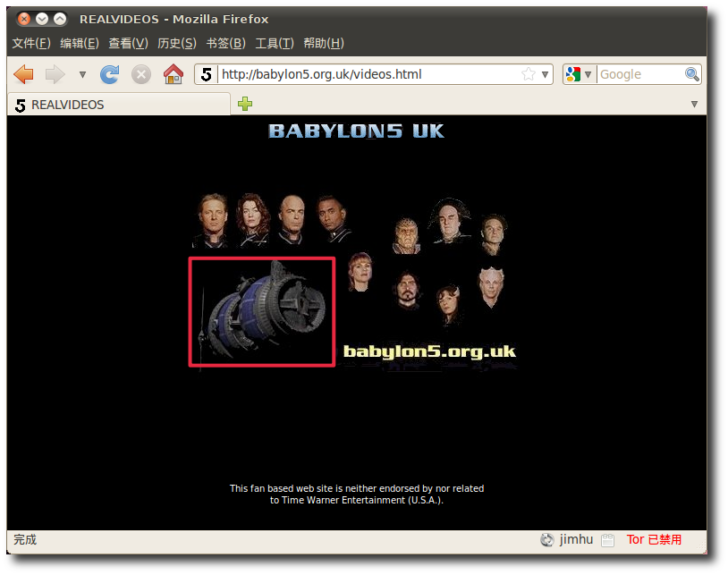Bookmark this page with the star icon

click(529, 74)
